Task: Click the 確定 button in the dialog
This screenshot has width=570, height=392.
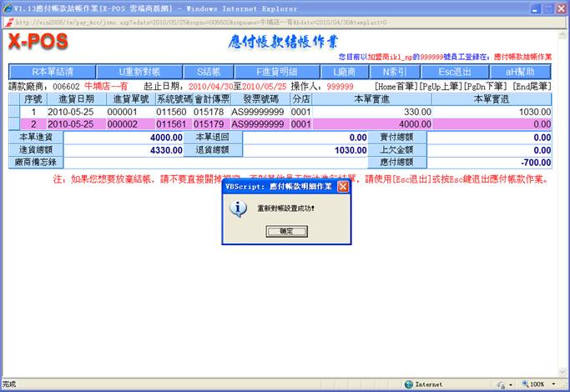Action: (285, 231)
